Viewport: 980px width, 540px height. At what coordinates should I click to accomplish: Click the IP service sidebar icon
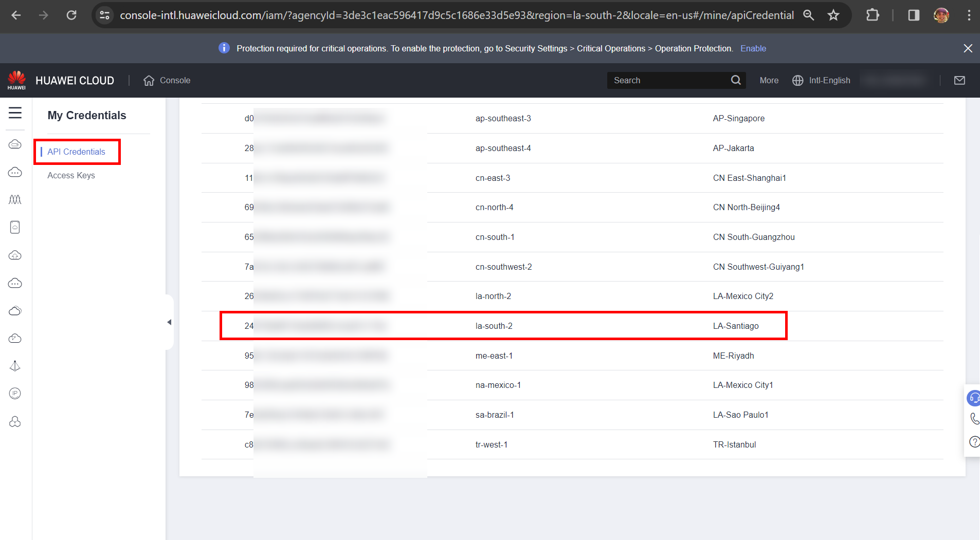(x=15, y=394)
